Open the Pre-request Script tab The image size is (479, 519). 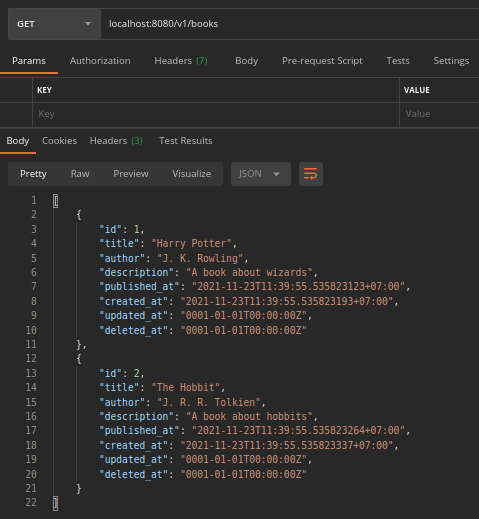pos(322,61)
